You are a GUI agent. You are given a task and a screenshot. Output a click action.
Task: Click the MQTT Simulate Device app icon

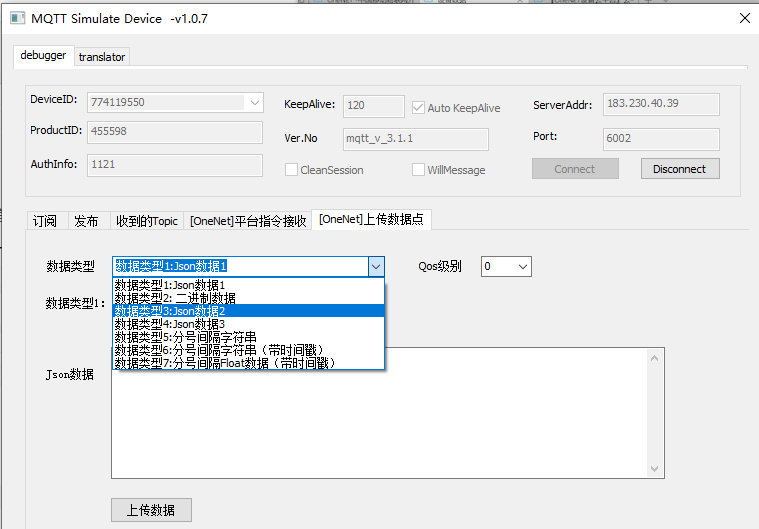click(17, 18)
